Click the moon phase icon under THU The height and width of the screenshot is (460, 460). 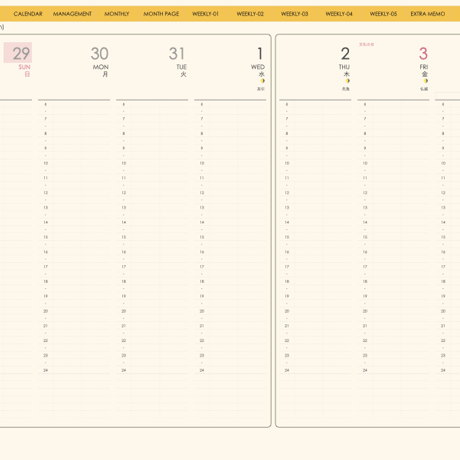point(347,81)
